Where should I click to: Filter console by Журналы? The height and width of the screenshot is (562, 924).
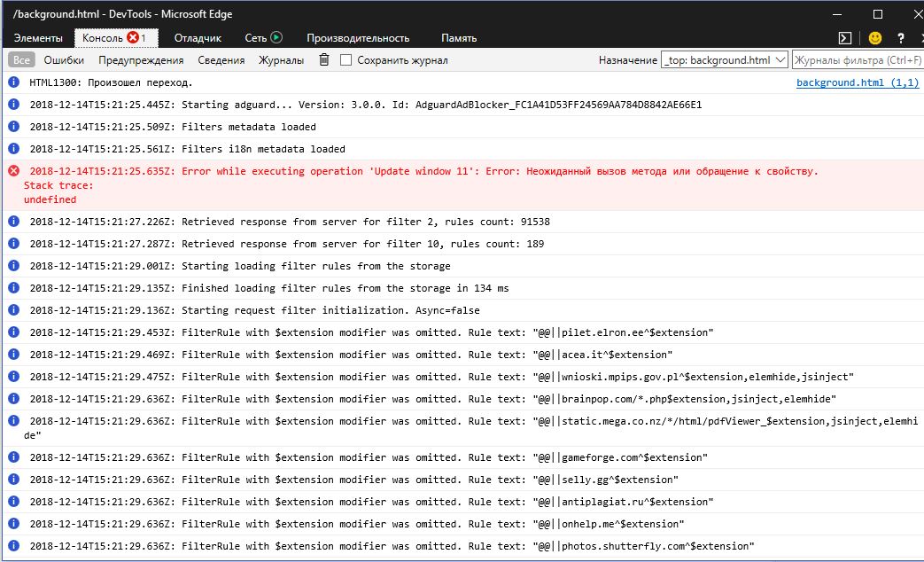tap(281, 60)
